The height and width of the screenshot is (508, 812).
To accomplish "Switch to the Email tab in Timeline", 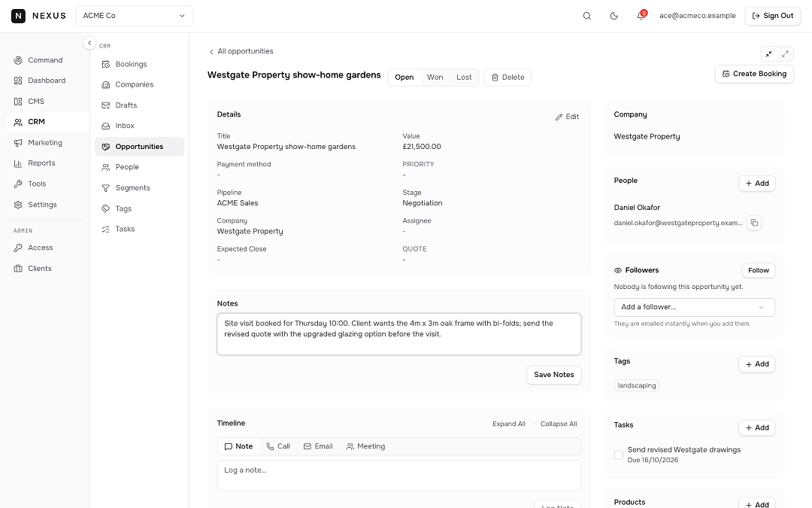I will pos(318,446).
